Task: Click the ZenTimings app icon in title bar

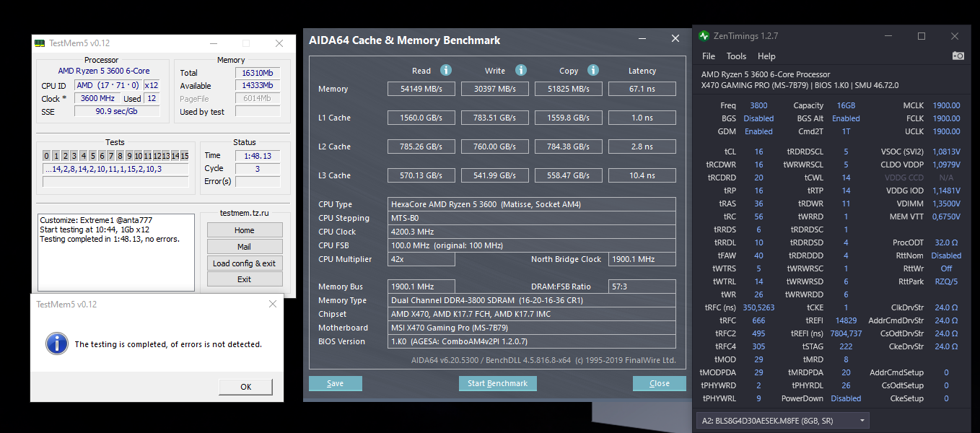Action: point(704,36)
